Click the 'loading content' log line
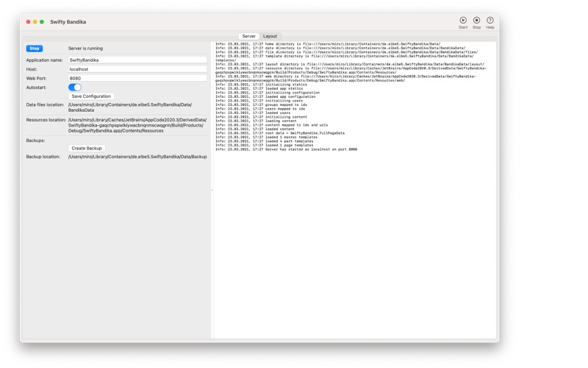This screenshot has height=368, width=588. coord(256,121)
